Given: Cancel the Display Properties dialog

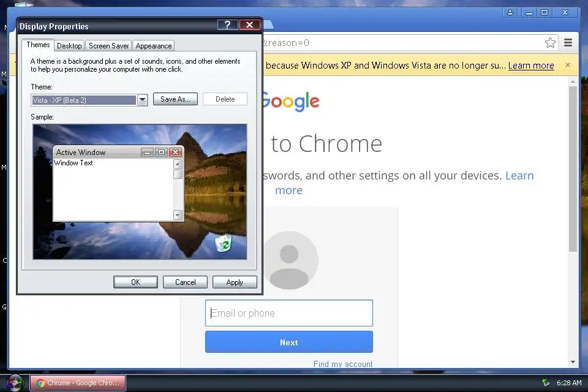Looking at the screenshot, I should pos(185,282).
